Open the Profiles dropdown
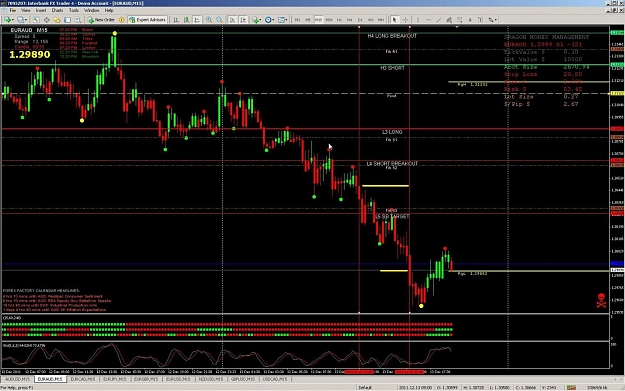The image size is (625, 391). tap(22, 20)
